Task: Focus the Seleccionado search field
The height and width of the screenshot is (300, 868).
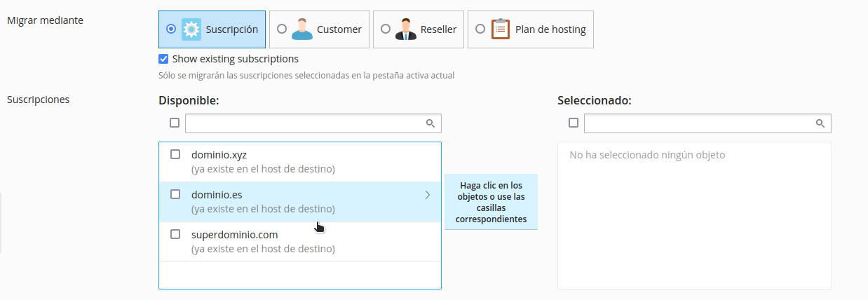Action: coord(707,123)
